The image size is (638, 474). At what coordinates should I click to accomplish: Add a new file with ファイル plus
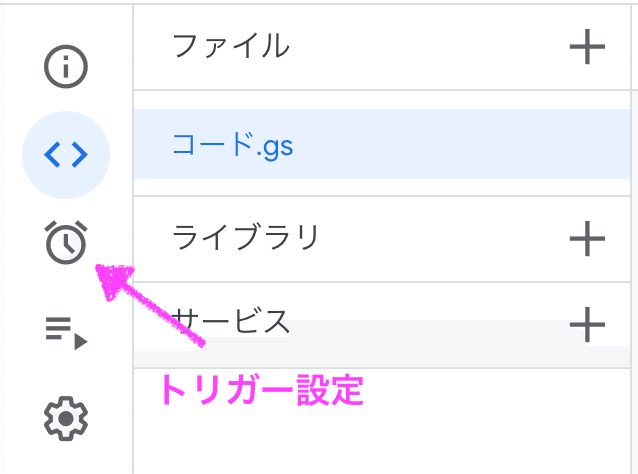(587, 46)
